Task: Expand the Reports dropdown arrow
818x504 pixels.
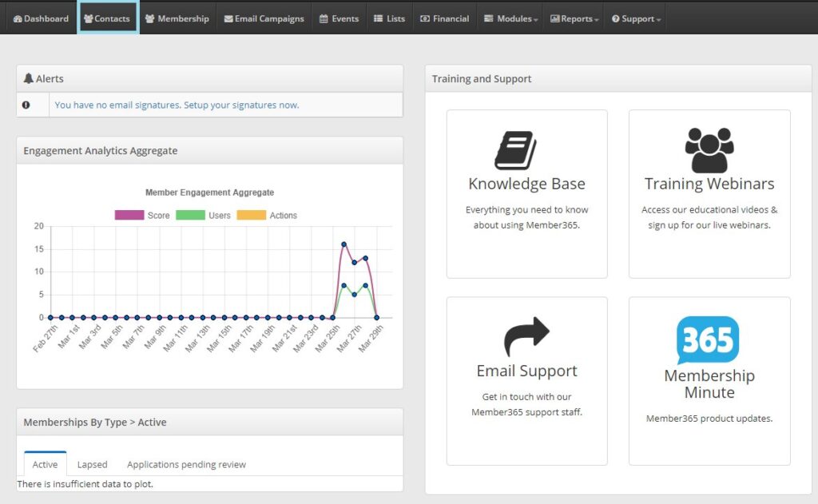Action: [x=596, y=20]
